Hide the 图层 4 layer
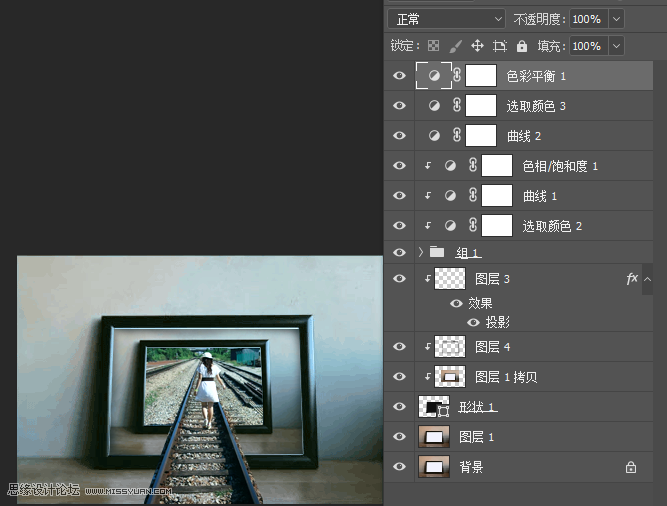The height and width of the screenshot is (506, 667). [x=399, y=347]
